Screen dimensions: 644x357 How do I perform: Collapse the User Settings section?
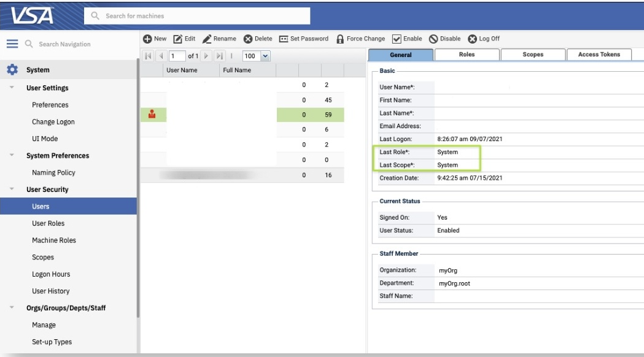pyautogui.click(x=12, y=88)
